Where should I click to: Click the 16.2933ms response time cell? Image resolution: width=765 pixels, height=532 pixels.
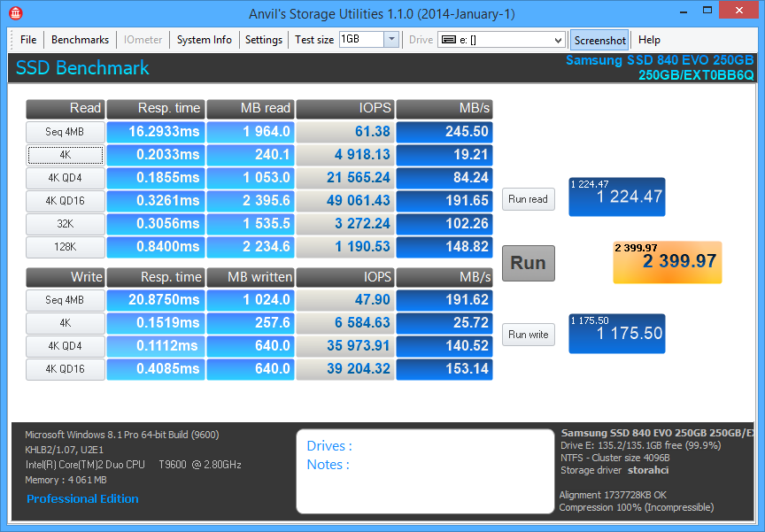[156, 132]
